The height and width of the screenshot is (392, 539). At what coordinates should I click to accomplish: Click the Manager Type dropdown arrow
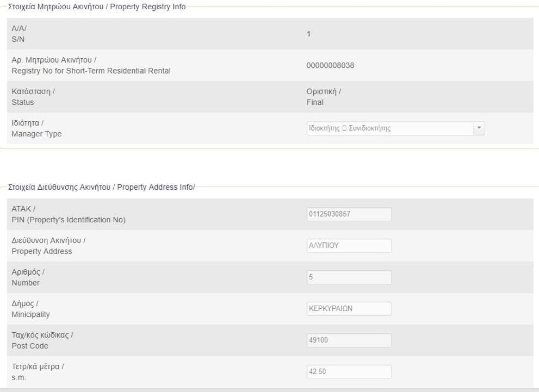point(479,128)
